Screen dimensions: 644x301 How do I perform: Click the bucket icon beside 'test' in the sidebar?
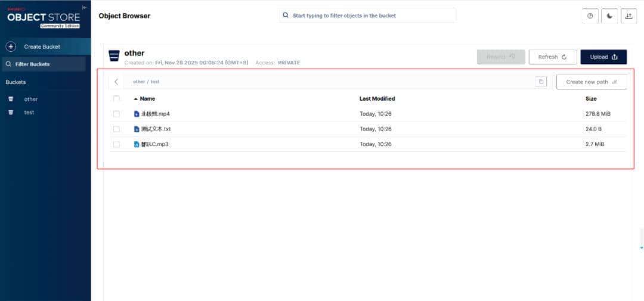(11, 112)
